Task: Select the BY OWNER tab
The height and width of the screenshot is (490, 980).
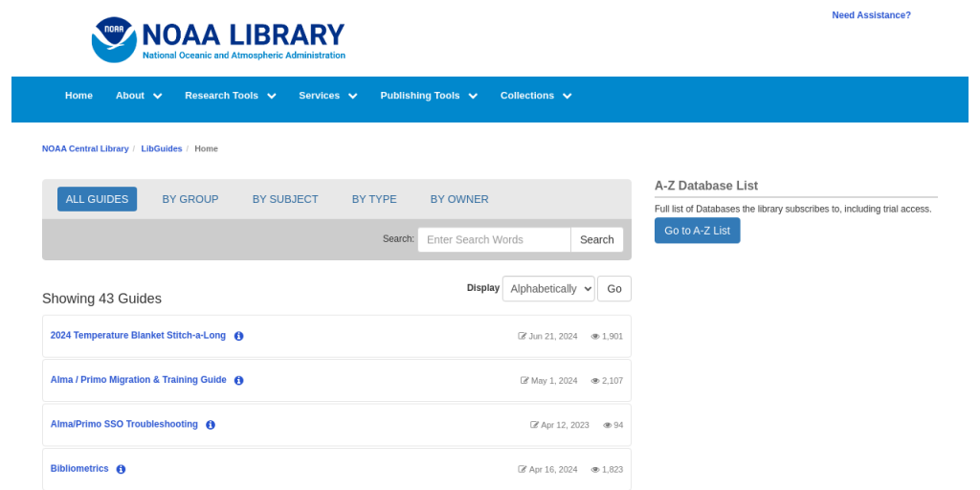Action: pyautogui.click(x=459, y=199)
